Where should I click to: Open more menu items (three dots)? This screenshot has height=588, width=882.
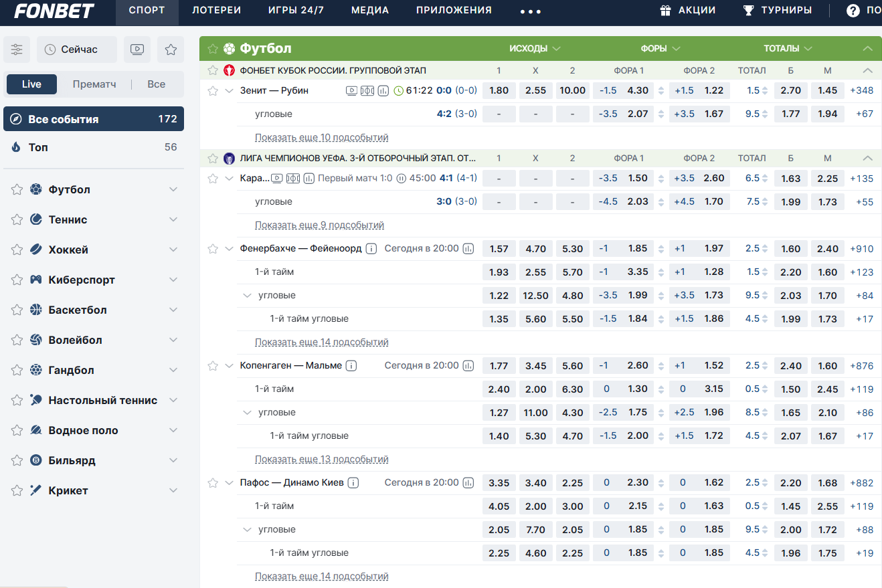[531, 11]
